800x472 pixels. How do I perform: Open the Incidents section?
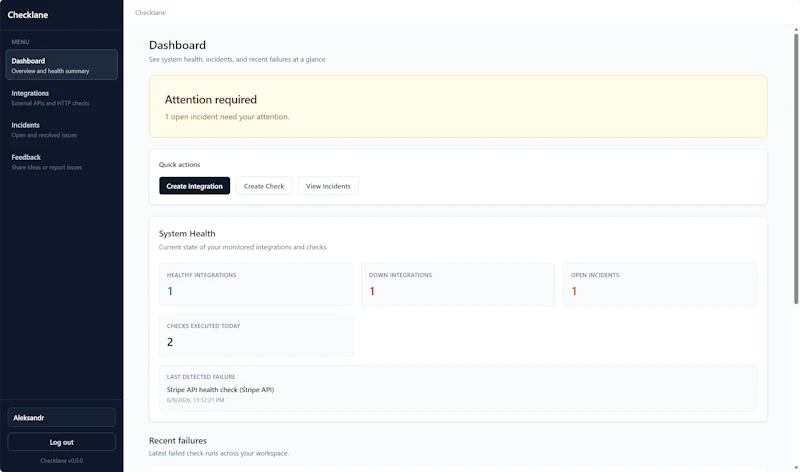61,130
